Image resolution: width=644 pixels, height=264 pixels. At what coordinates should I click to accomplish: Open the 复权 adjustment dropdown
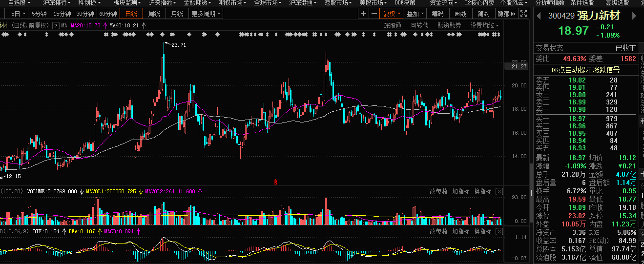(392, 14)
